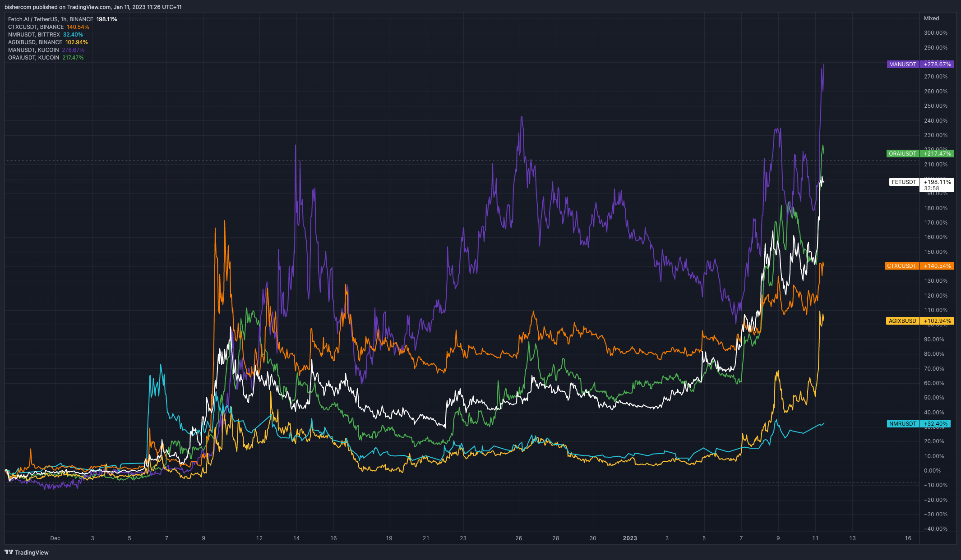Click the 210.00% scale value
This screenshot has width=961, height=560.
[936, 165]
